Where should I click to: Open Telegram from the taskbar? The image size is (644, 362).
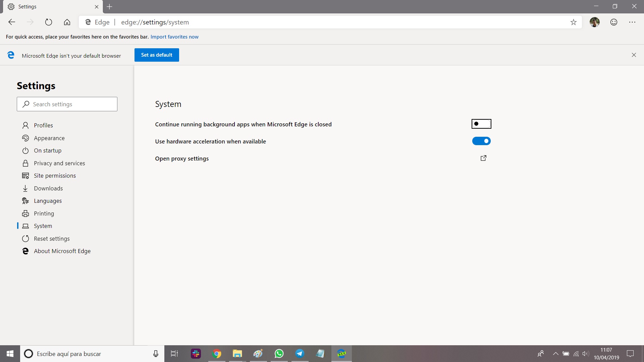coord(300,354)
